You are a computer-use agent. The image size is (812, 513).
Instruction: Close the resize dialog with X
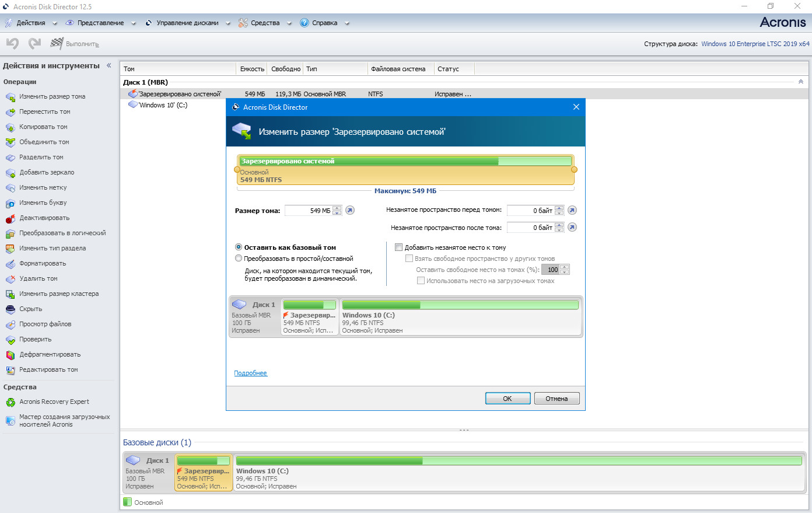576,107
